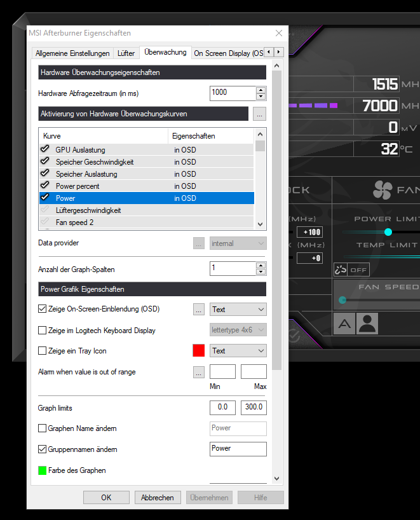Image resolution: width=420 pixels, height=520 pixels.
Task: Click red tray icon color swatch
Action: 199,350
